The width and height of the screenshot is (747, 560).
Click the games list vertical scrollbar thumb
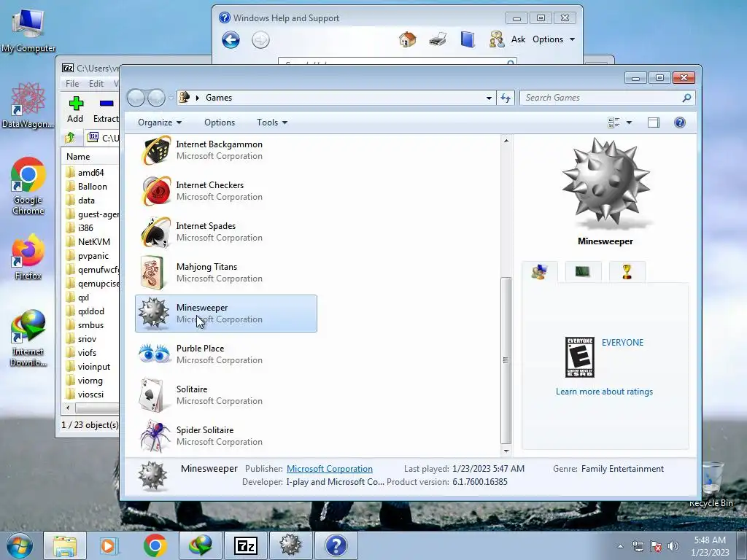pyautogui.click(x=506, y=359)
